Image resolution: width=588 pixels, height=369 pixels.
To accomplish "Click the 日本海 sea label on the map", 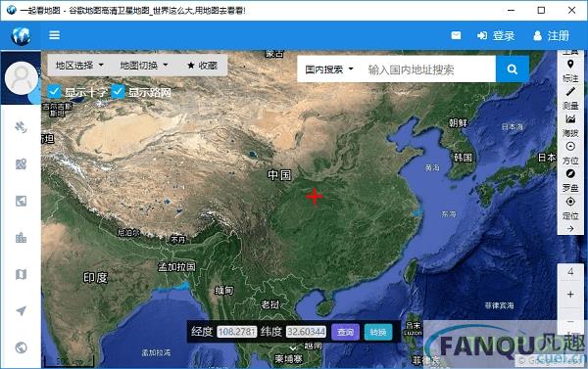I will 512,126.
